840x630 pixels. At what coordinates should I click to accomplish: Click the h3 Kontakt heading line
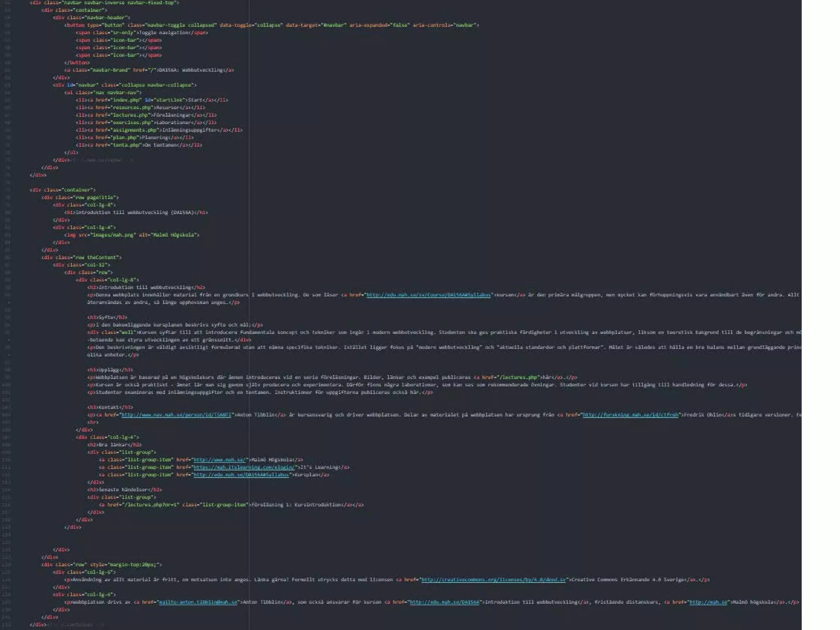click(x=110, y=407)
